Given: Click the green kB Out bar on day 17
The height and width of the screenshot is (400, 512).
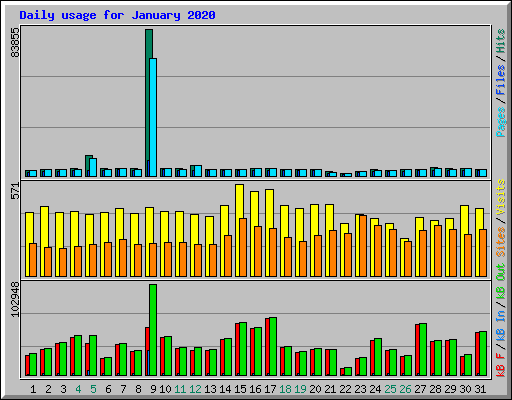Looking at the screenshot, I should [x=273, y=347].
